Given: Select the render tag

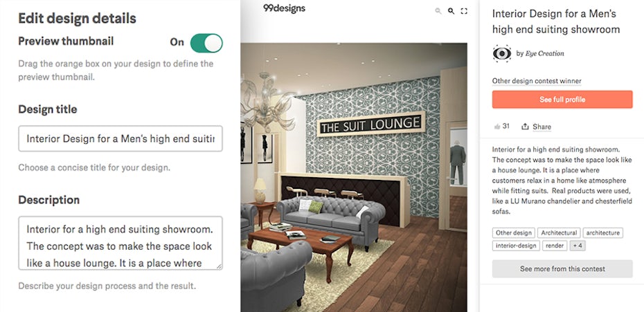Looking at the screenshot, I should tap(555, 246).
